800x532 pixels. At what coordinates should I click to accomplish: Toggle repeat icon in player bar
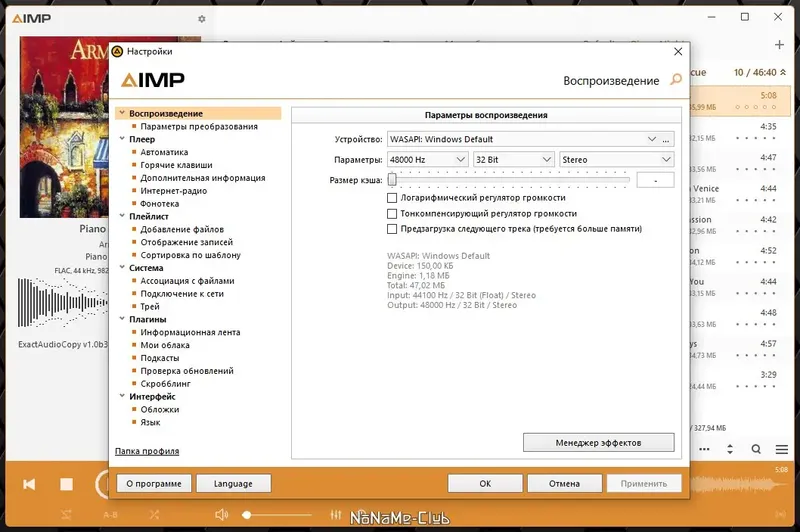tap(66, 515)
